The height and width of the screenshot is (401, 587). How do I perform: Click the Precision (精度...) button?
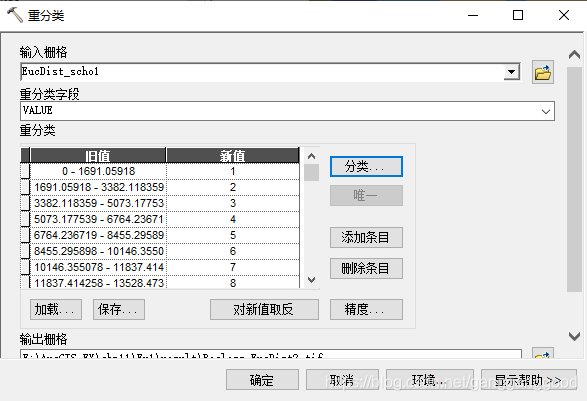(366, 309)
